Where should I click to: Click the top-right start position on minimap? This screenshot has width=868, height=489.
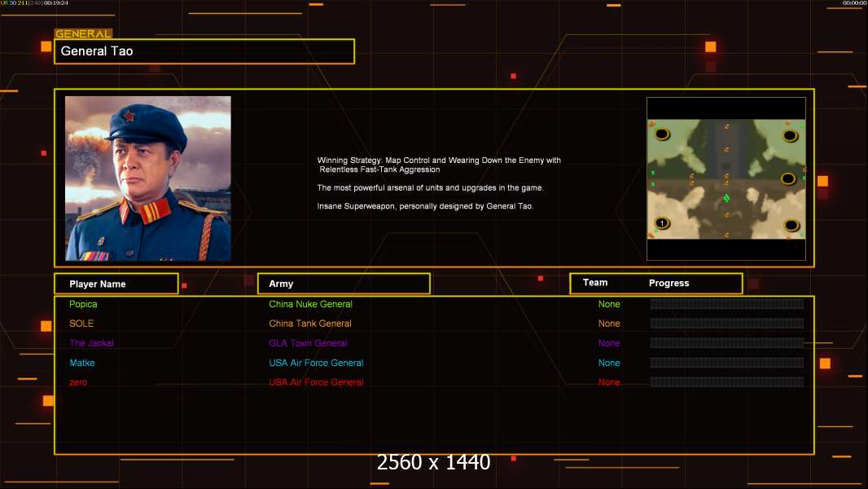pyautogui.click(x=790, y=135)
